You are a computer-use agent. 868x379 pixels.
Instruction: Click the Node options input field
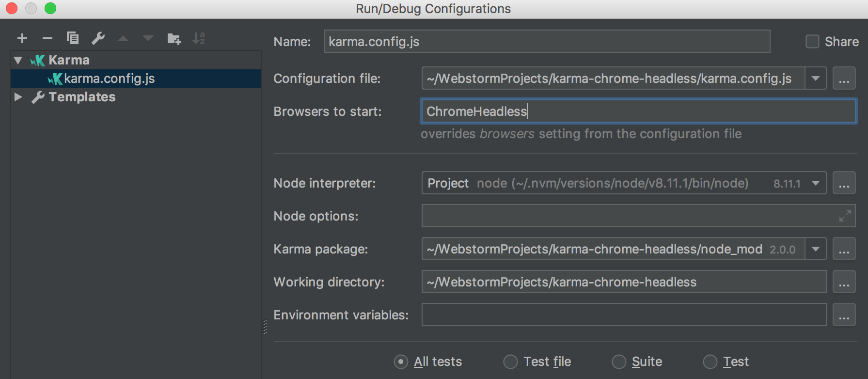(x=639, y=216)
